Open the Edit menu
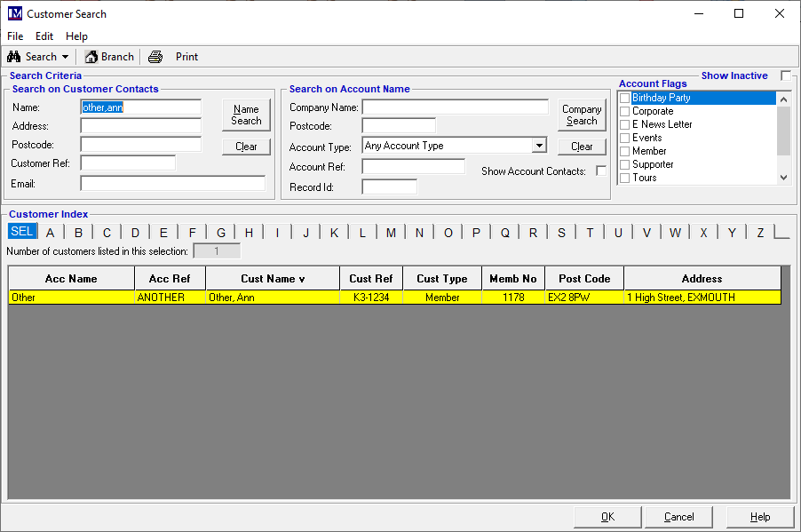The height and width of the screenshot is (532, 801). pyautogui.click(x=44, y=36)
